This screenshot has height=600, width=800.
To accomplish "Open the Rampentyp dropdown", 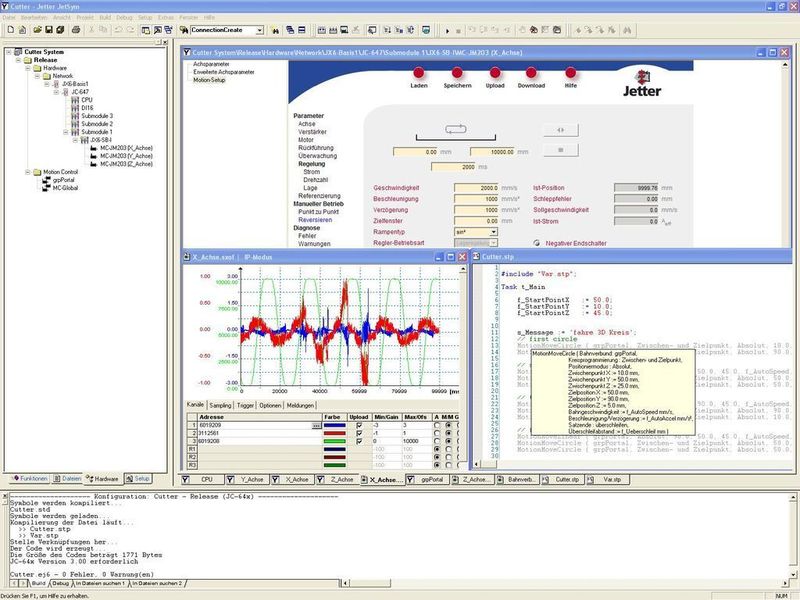I will (x=493, y=232).
